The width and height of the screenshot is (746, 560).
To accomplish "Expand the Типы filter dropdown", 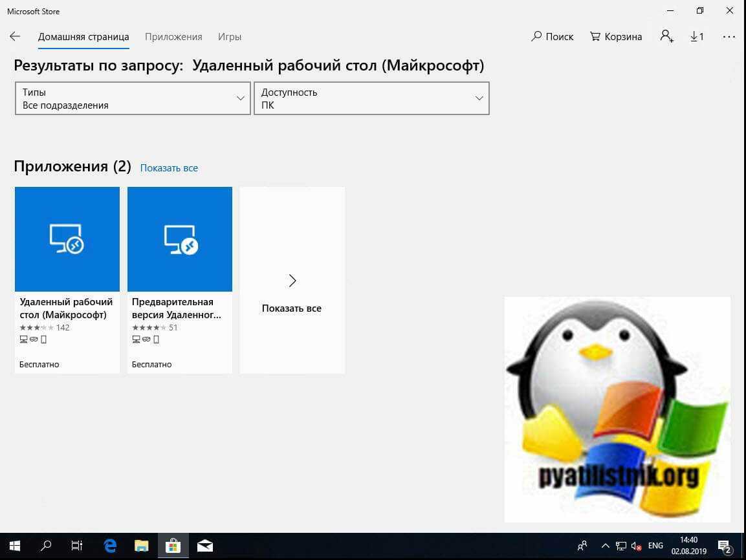I will [x=133, y=98].
